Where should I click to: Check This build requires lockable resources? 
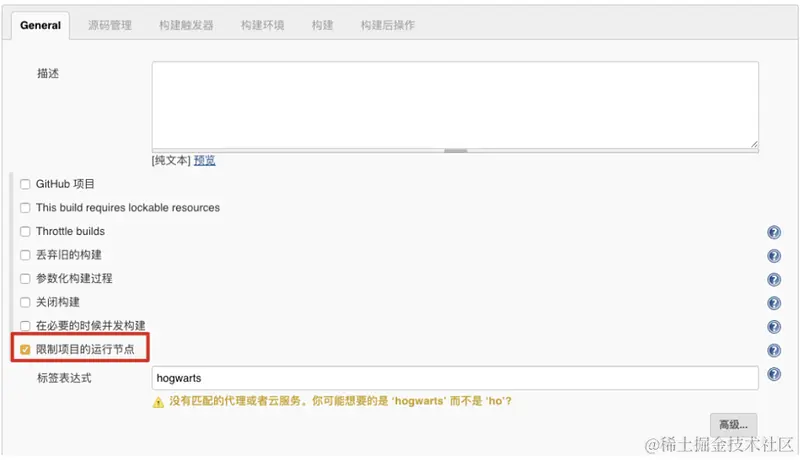click(x=25, y=208)
